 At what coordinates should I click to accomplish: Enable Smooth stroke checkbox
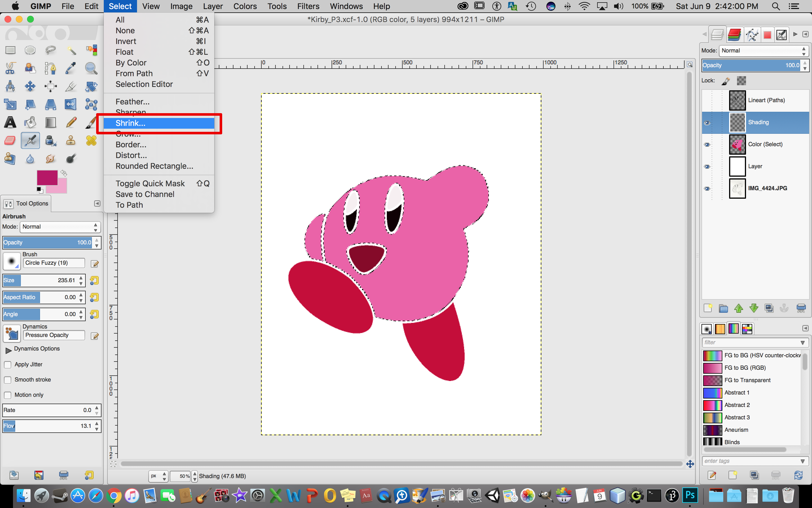point(7,380)
